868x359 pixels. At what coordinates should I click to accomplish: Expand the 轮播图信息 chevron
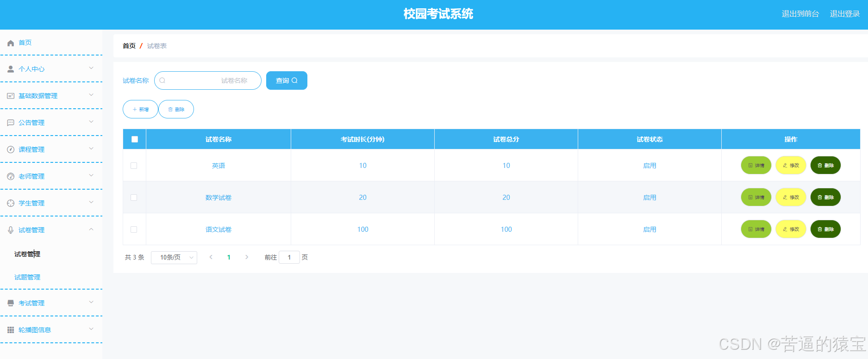pyautogui.click(x=91, y=329)
